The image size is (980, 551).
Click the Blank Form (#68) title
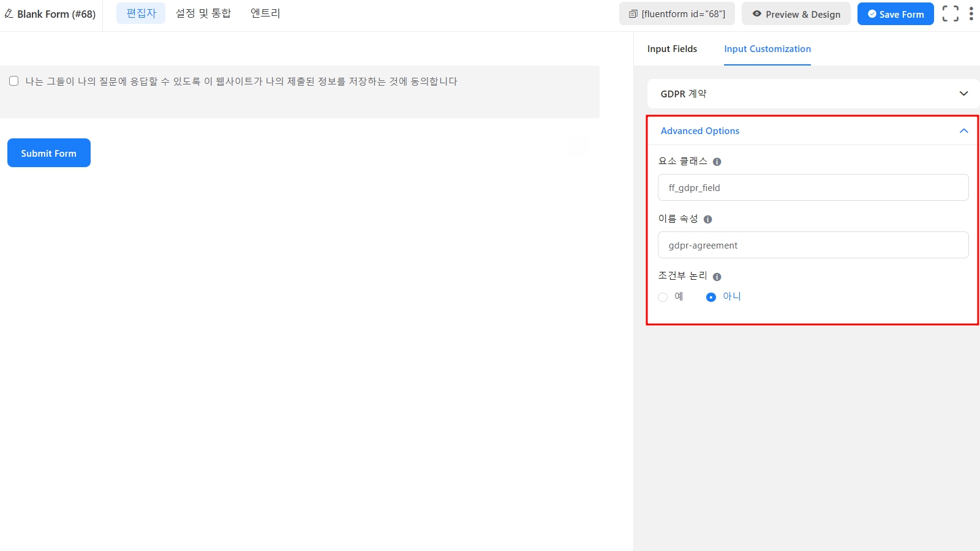pyautogui.click(x=56, y=14)
